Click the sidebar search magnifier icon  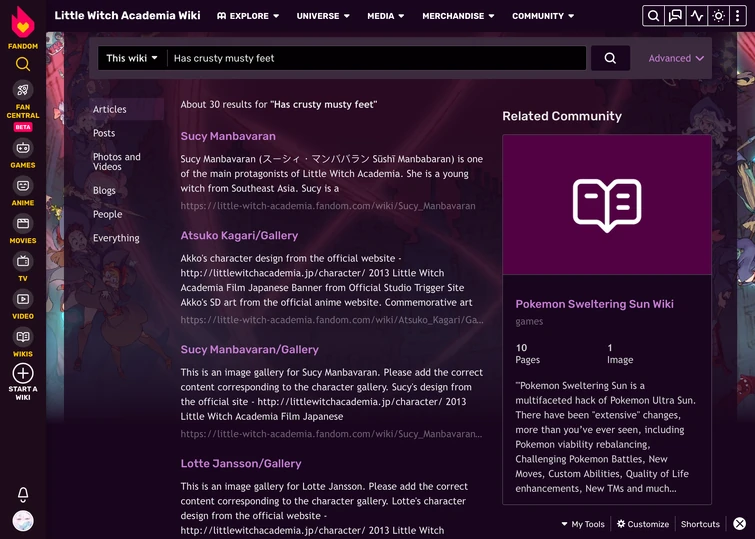pos(23,64)
